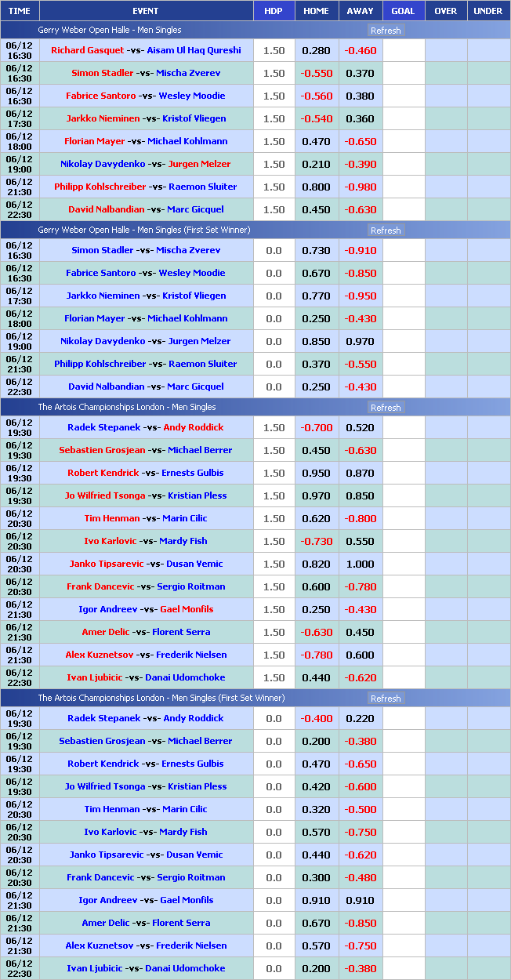Select the HDP column header
Viewport: 511px width, 980px height.
[x=274, y=11]
